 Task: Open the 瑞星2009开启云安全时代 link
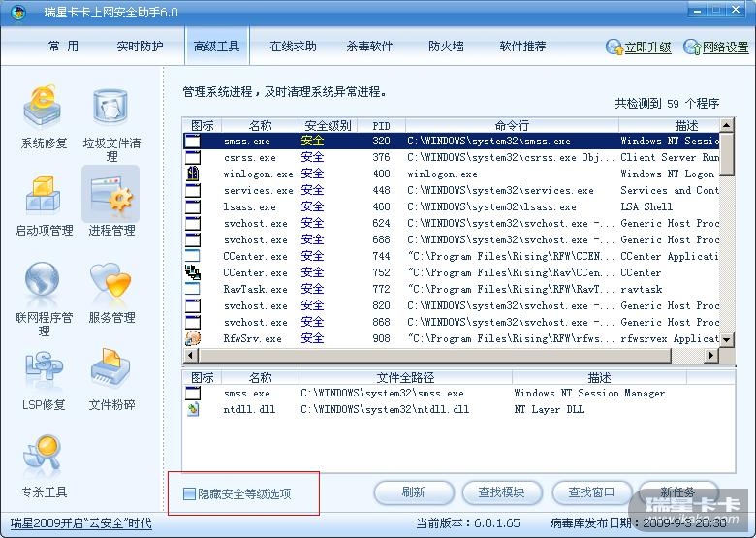[x=81, y=523]
